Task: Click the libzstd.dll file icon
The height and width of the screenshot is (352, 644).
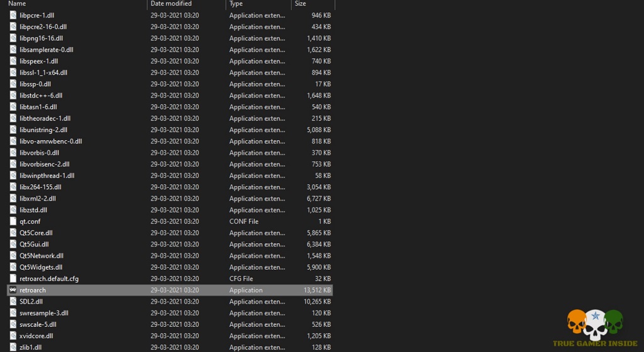Action: click(x=13, y=210)
